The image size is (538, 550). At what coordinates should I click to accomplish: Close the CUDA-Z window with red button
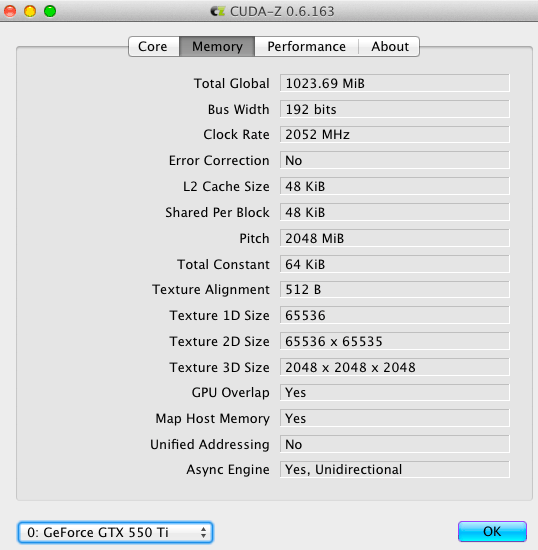(10, 11)
